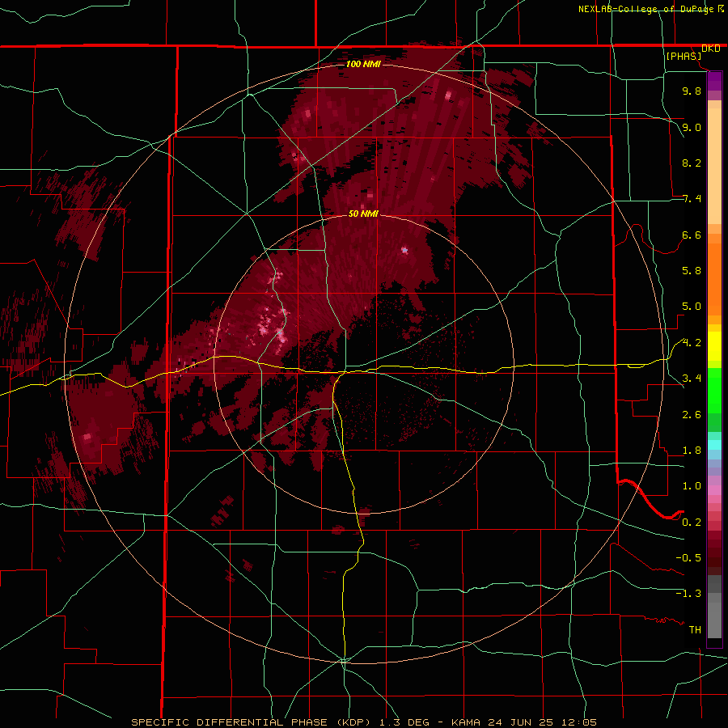The width and height of the screenshot is (728, 728).
Task: Click the 3.4 scale value
Action: tap(692, 379)
